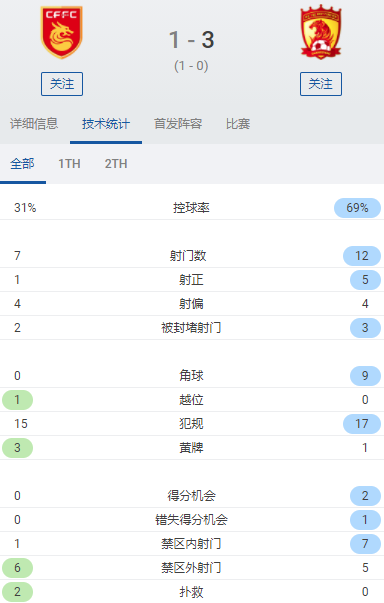Click the 错失得分机会 stat label
The height and width of the screenshot is (603, 384).
coord(191,520)
